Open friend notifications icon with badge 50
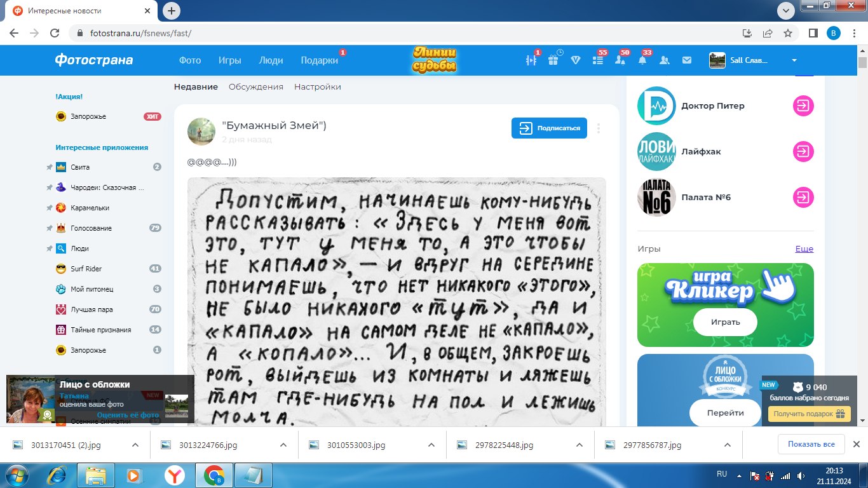The width and height of the screenshot is (868, 488). tap(620, 60)
